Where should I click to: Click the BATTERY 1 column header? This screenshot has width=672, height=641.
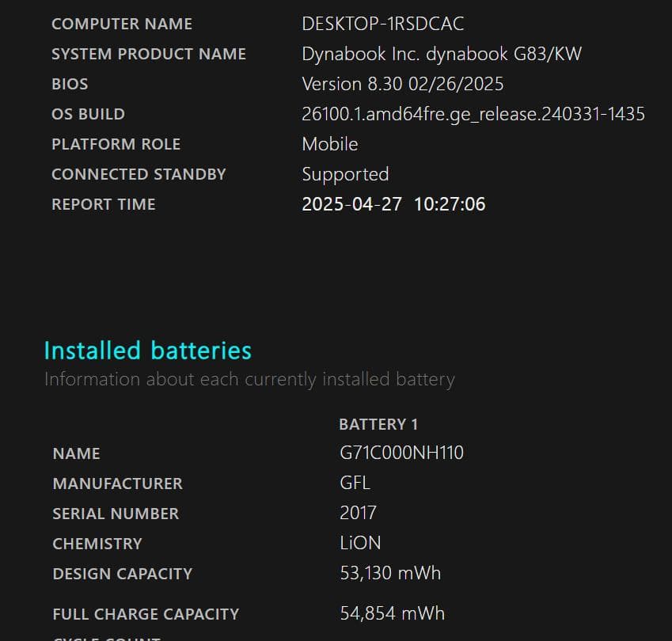(x=378, y=424)
